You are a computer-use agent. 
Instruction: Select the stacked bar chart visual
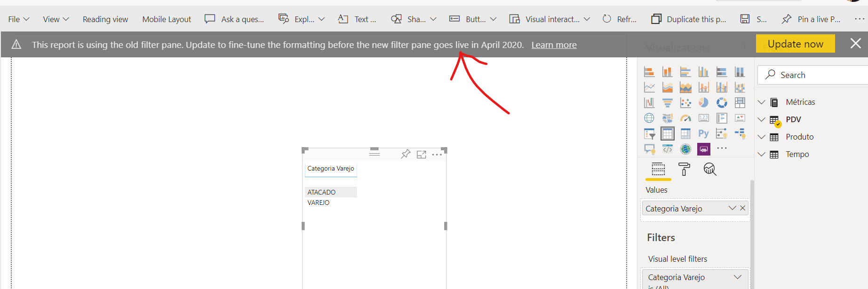click(x=649, y=72)
